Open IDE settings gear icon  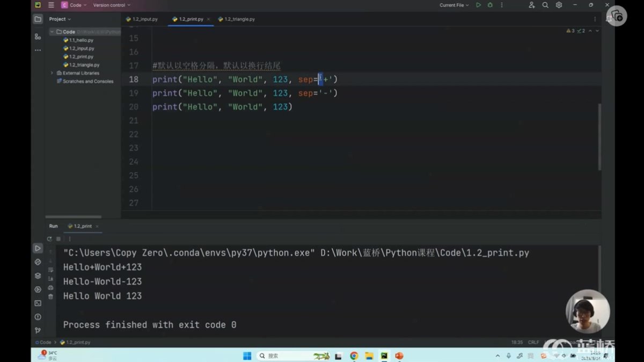(x=559, y=5)
